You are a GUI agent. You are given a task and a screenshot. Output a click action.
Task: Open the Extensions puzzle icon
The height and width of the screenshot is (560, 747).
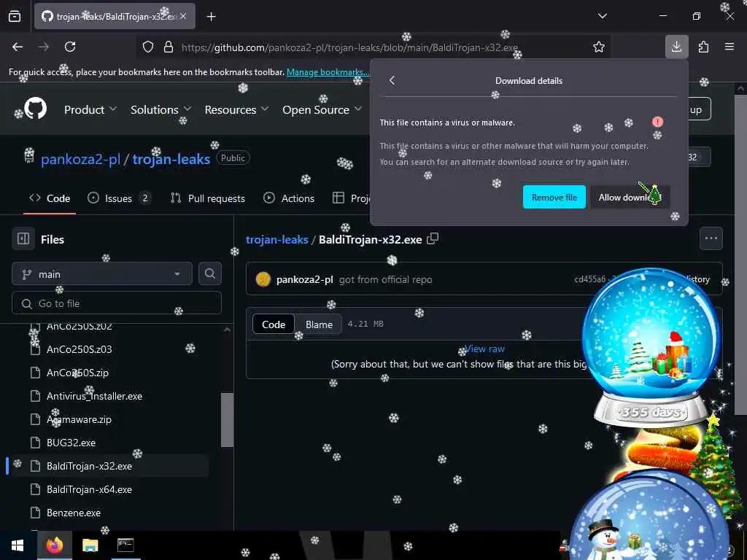[703, 47]
